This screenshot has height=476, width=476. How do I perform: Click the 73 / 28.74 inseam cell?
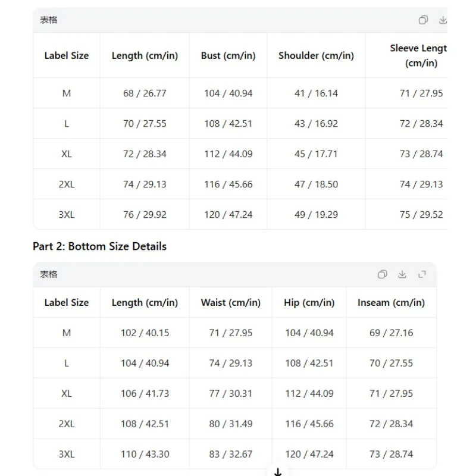click(391, 454)
